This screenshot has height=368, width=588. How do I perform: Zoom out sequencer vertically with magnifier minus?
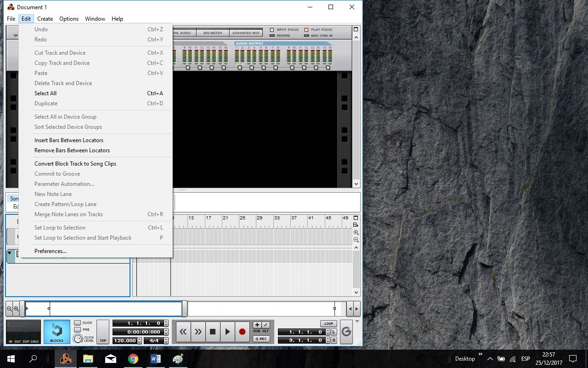click(x=356, y=240)
